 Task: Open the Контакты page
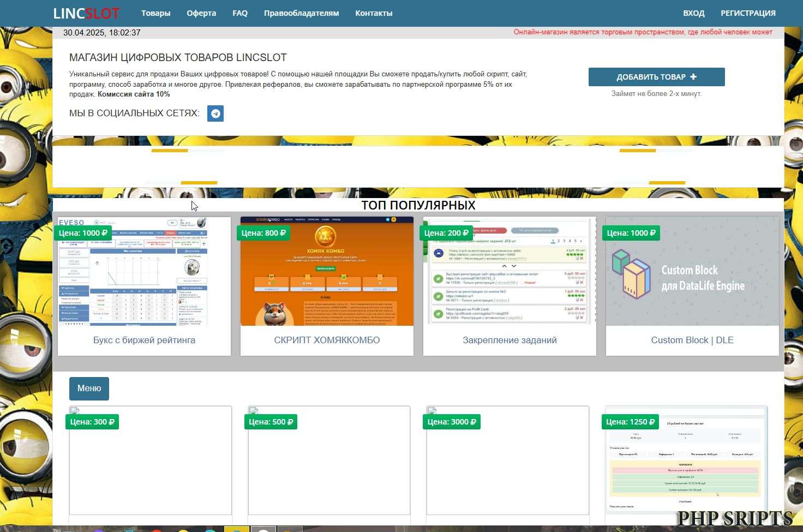(x=374, y=13)
